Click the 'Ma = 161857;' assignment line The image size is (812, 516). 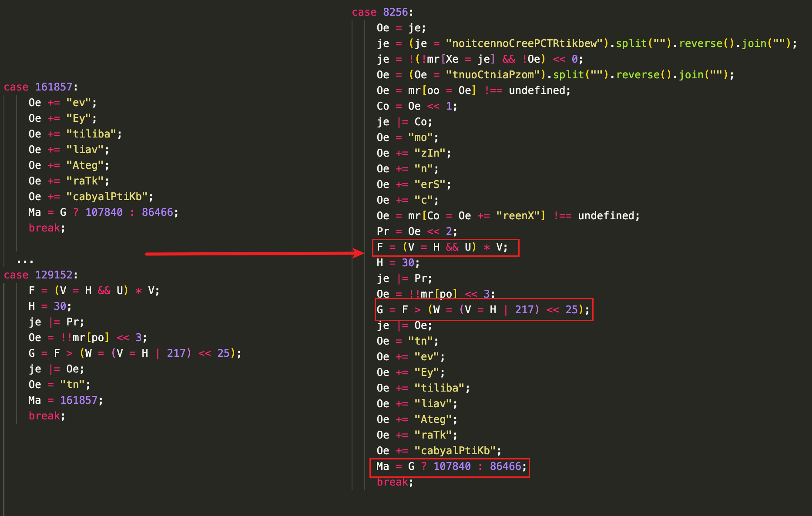[x=66, y=400]
